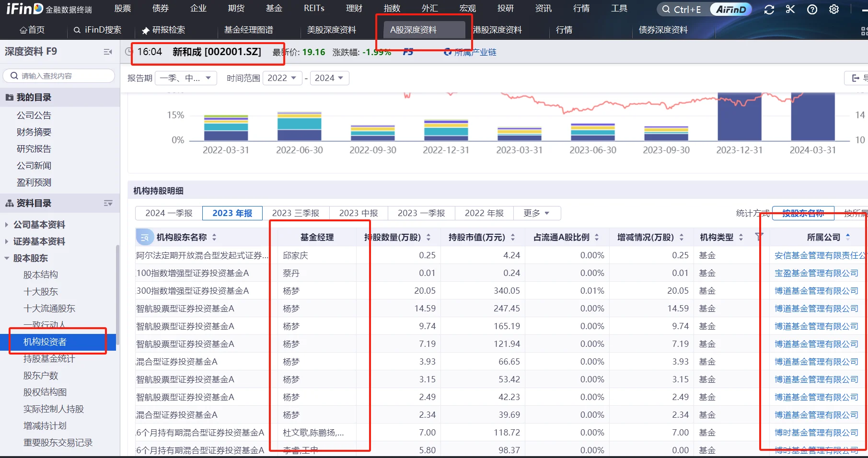
Task: Click the 请输入查找内容 search field
Action: coord(58,75)
